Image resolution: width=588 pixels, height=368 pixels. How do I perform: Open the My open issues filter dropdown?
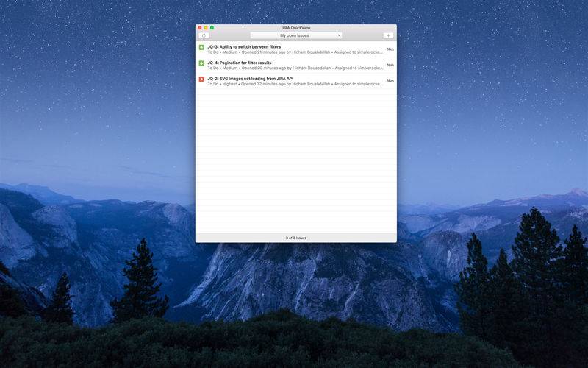click(295, 35)
